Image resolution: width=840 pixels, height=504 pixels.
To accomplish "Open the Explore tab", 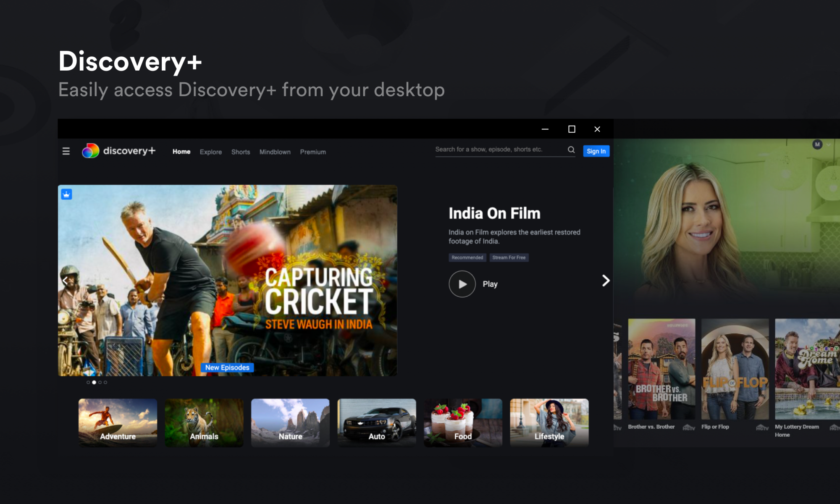I will pos(211,152).
